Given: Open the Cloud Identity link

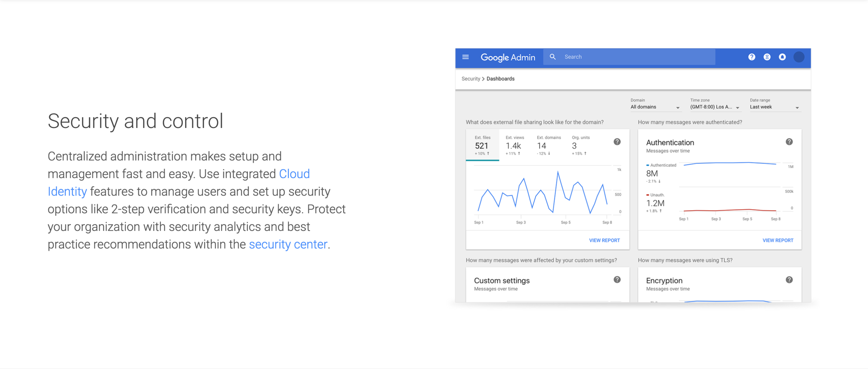Looking at the screenshot, I should coord(178,182).
